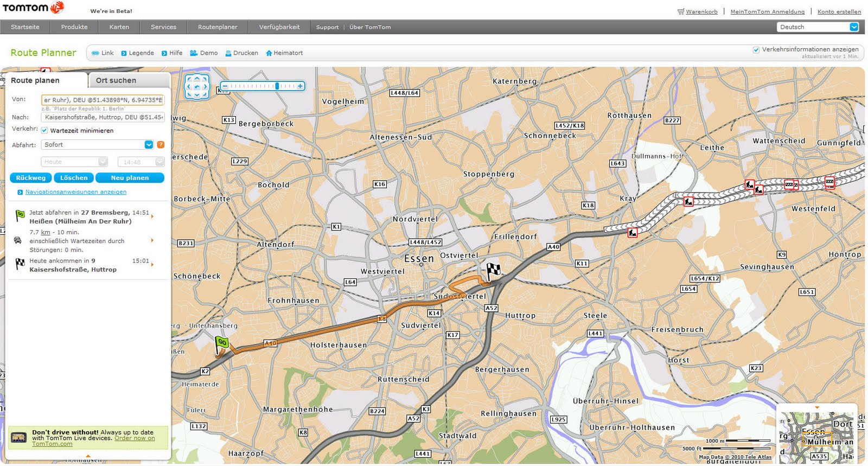Viewport: 868px width, 466px height.
Task: Open Hilfe in the Route Planner toolbar
Action: [x=172, y=53]
